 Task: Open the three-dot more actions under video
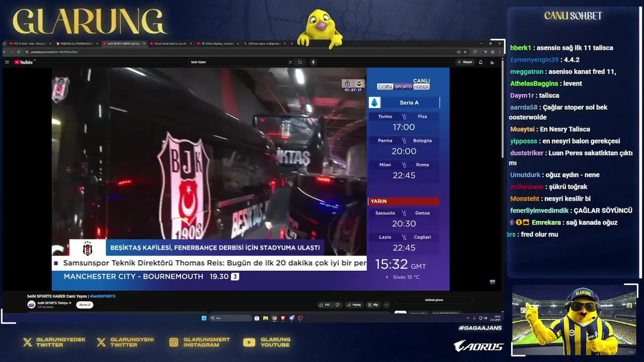(386, 305)
